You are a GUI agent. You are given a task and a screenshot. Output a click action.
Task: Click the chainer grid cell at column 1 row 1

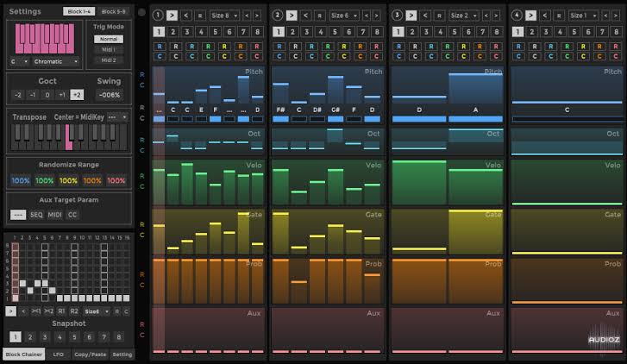click(16, 298)
